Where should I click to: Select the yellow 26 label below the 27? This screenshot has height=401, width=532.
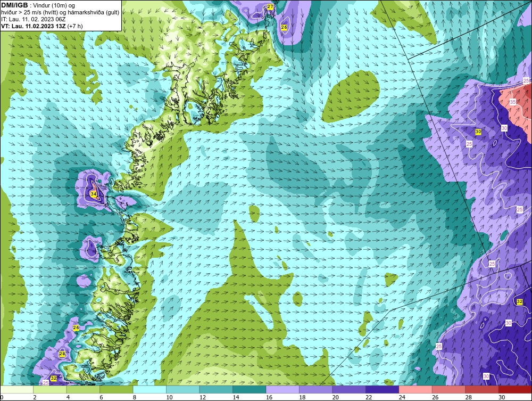284,27
